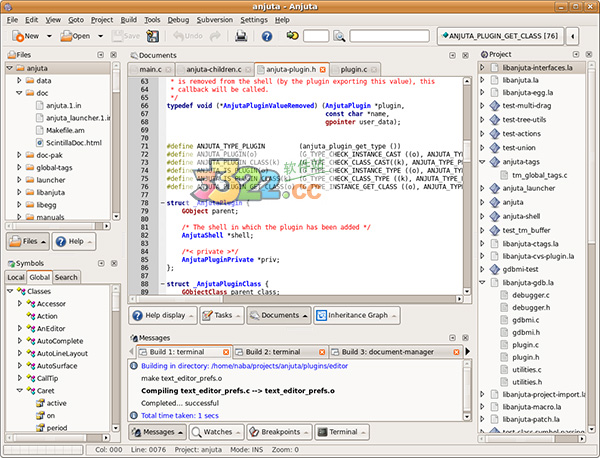Viewport: 600px width, 458px height.
Task: Close the anjuta-plugin.h document tab
Action: pos(323,70)
